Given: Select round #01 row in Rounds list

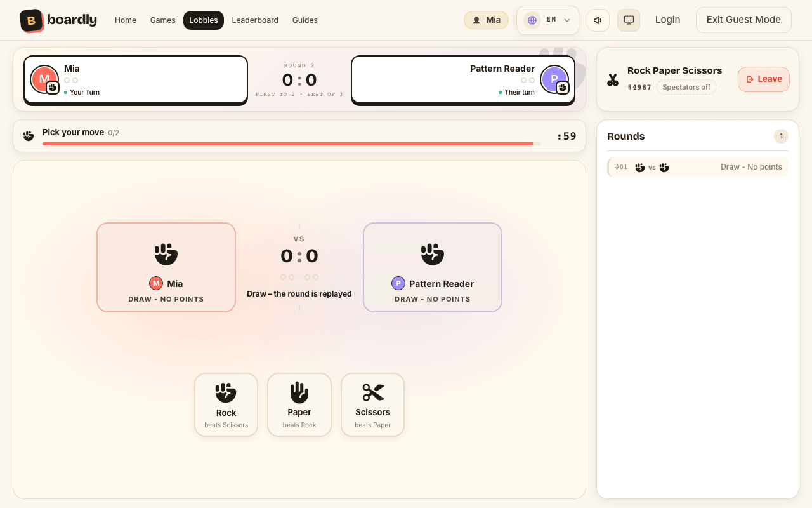Looking at the screenshot, I should (698, 167).
